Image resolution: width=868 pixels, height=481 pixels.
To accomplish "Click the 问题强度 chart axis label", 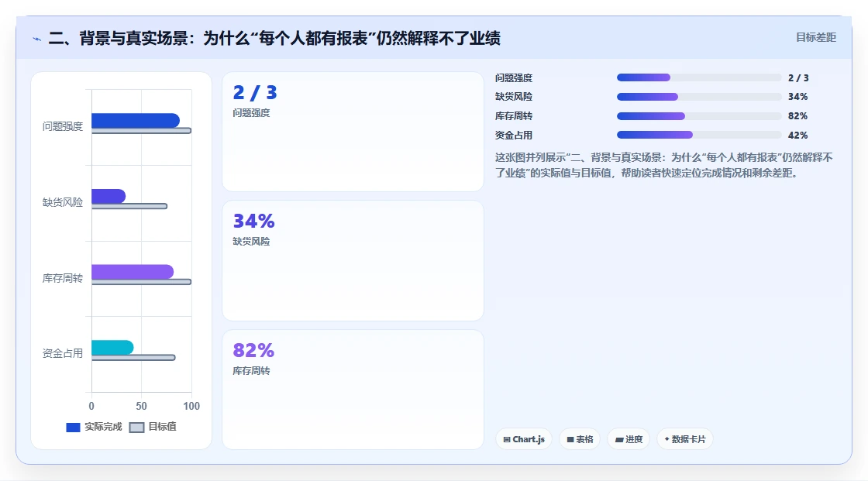I will pyautogui.click(x=63, y=127).
